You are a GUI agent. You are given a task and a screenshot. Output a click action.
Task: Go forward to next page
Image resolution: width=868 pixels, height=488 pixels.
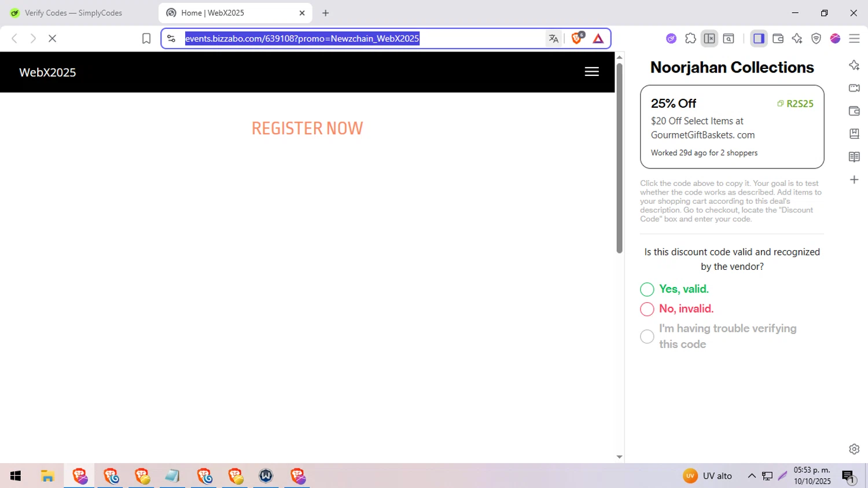click(x=33, y=38)
